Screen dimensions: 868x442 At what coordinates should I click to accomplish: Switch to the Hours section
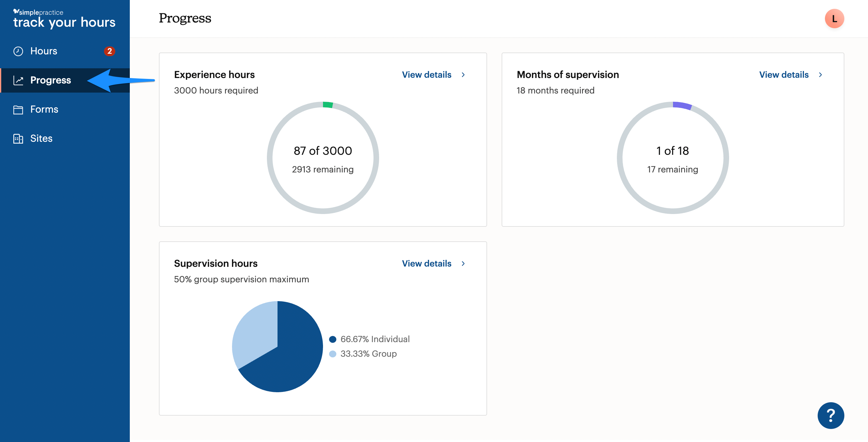pyautogui.click(x=44, y=51)
